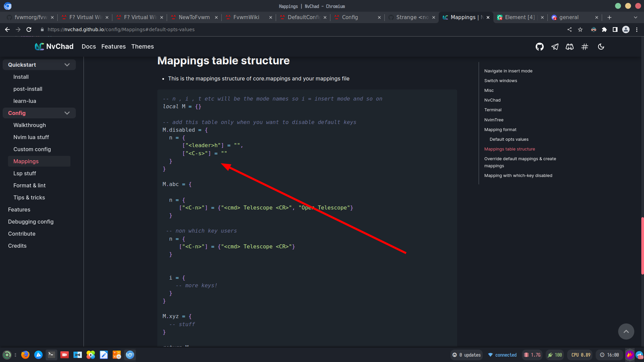Viewport: 644px width, 362px height.
Task: Go to the Debugging config page
Action: (x=31, y=222)
